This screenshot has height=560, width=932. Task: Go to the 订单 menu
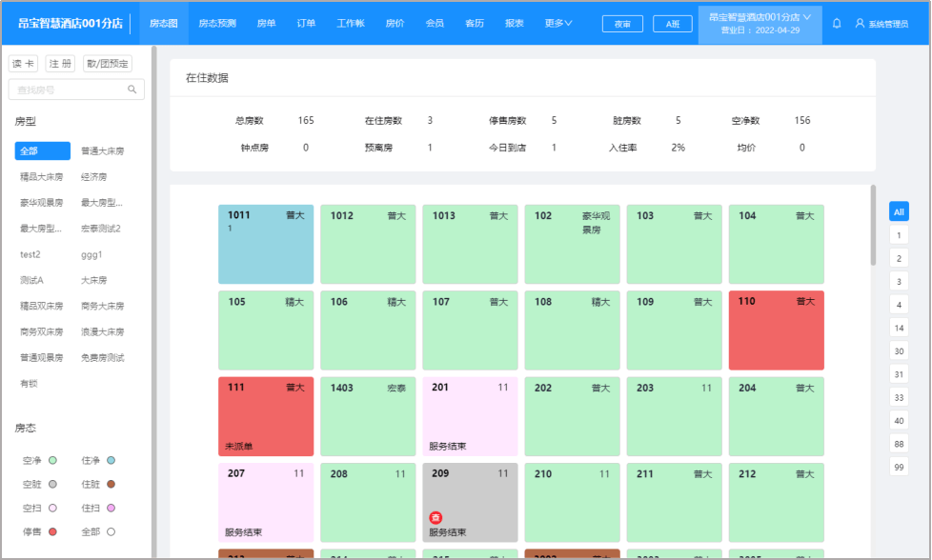pyautogui.click(x=306, y=23)
